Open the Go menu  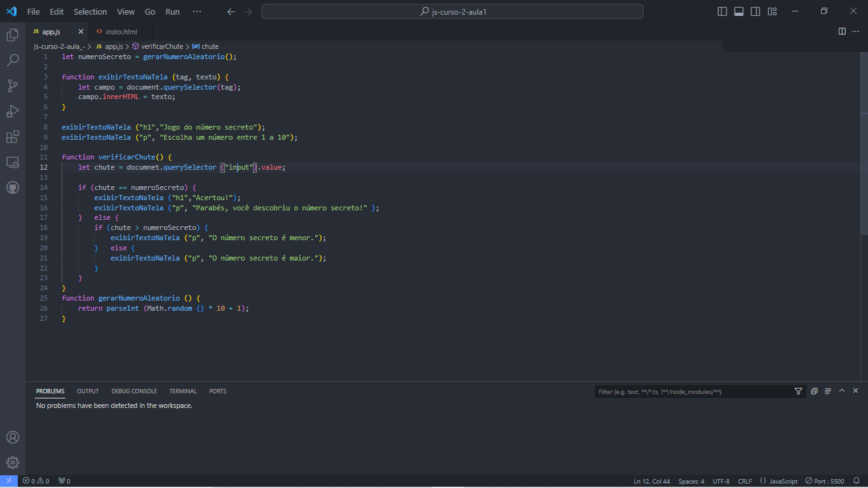(x=150, y=11)
